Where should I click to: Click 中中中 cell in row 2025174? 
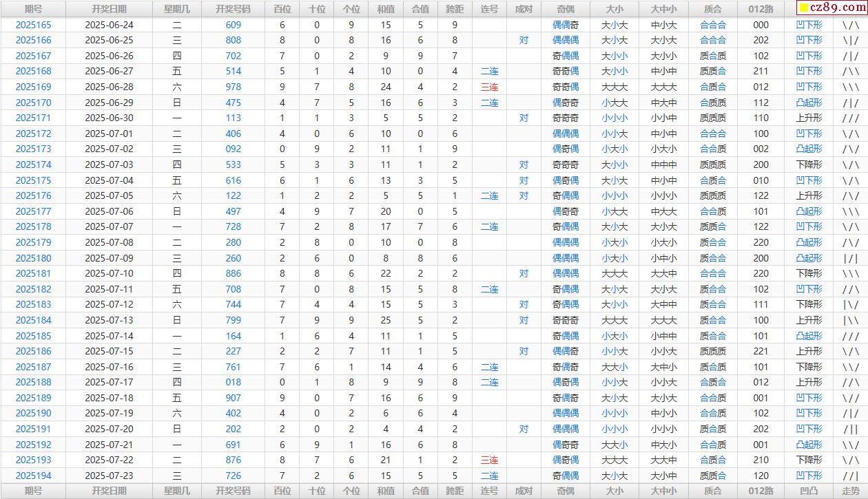pyautogui.click(x=664, y=164)
